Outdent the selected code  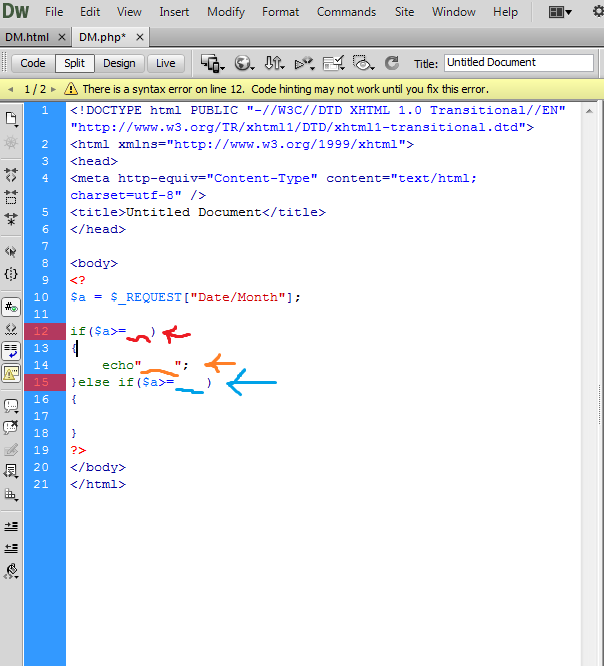click(11, 549)
